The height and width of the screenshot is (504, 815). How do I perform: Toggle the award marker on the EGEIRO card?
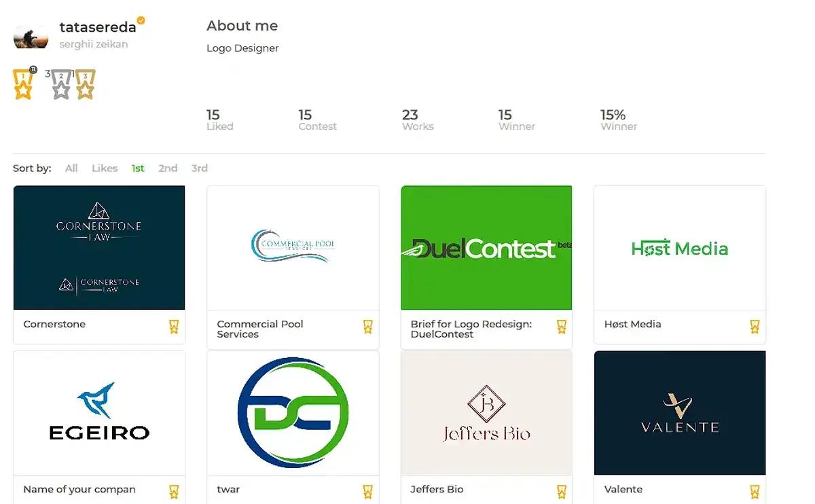[x=174, y=491]
